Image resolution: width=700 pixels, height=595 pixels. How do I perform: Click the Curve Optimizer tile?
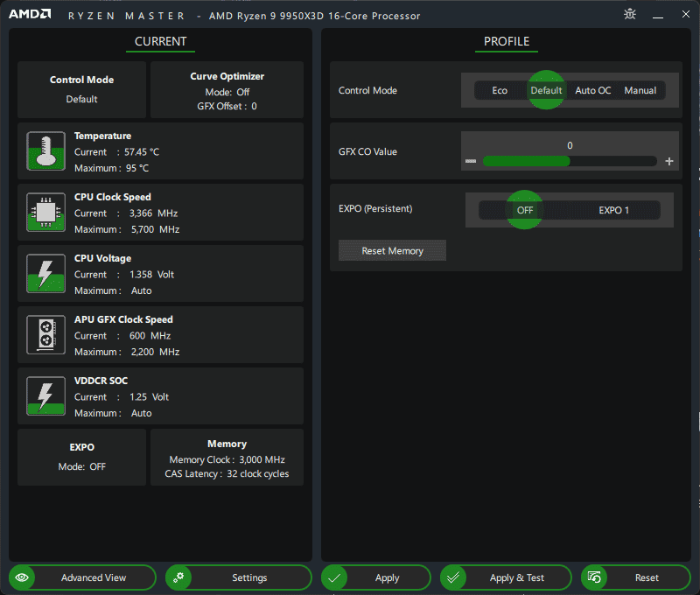[227, 89]
